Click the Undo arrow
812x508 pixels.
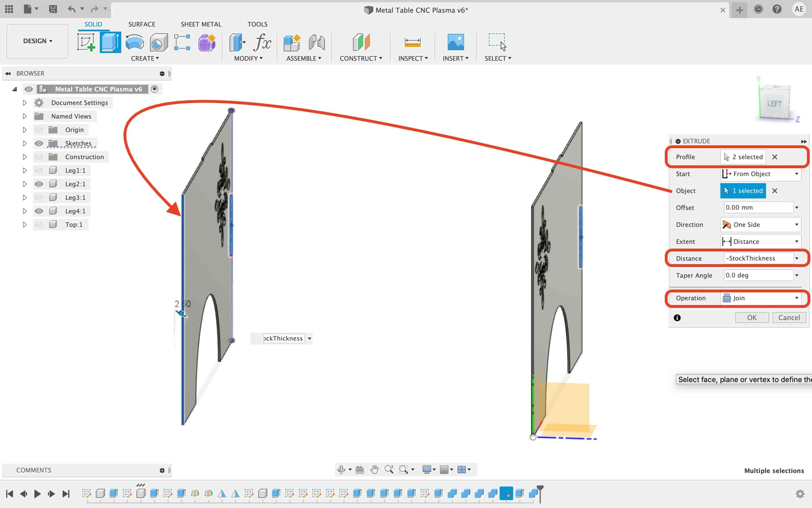(71, 9)
